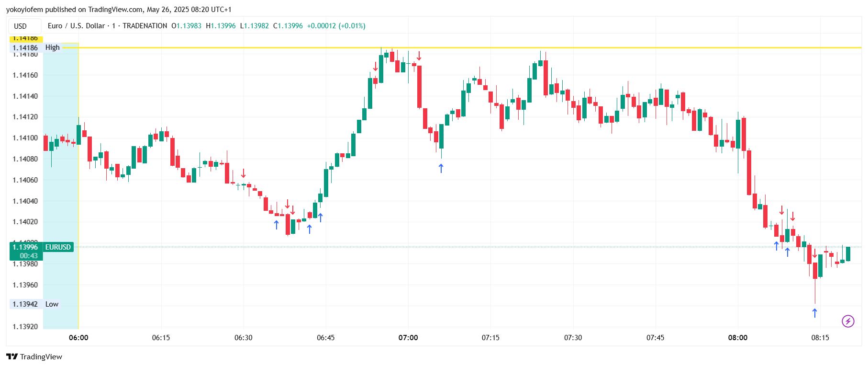Click the red down arrow just before 07:00
Screen dimensions: 868x367
[x=376, y=67]
